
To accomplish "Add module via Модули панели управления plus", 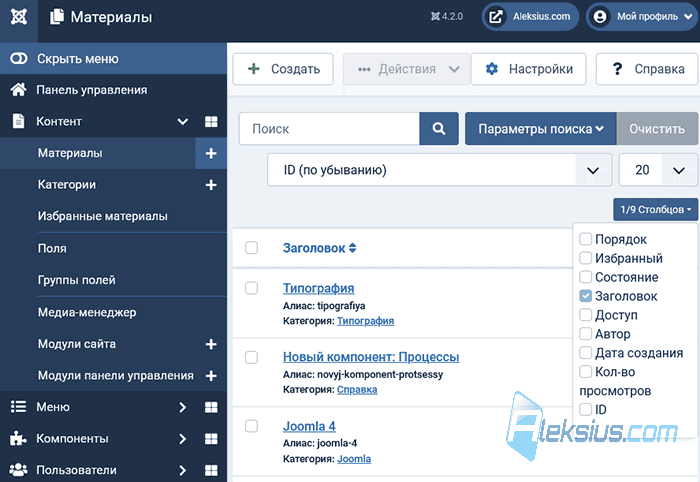I will (211, 376).
